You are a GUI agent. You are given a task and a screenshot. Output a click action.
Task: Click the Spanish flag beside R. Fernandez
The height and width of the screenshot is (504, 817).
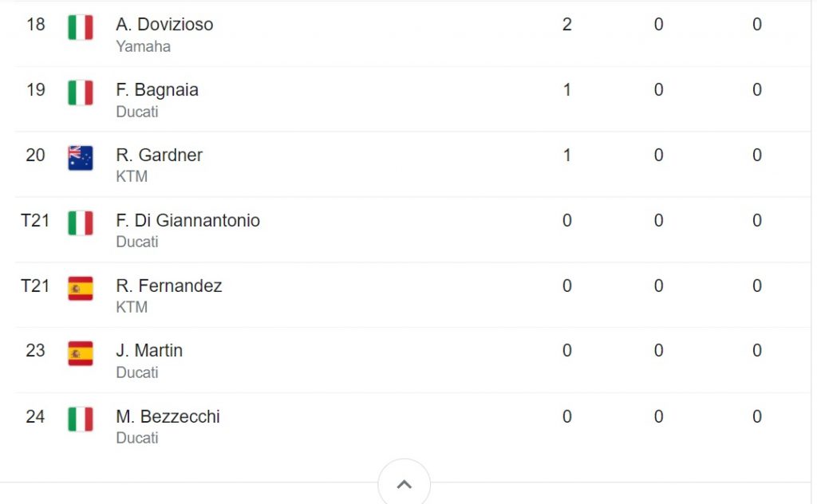pyautogui.click(x=80, y=289)
